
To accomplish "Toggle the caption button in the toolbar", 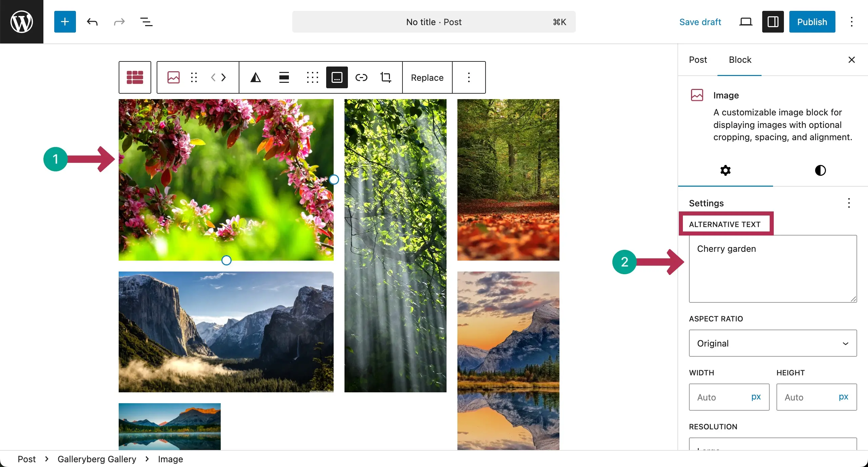I will tap(337, 77).
